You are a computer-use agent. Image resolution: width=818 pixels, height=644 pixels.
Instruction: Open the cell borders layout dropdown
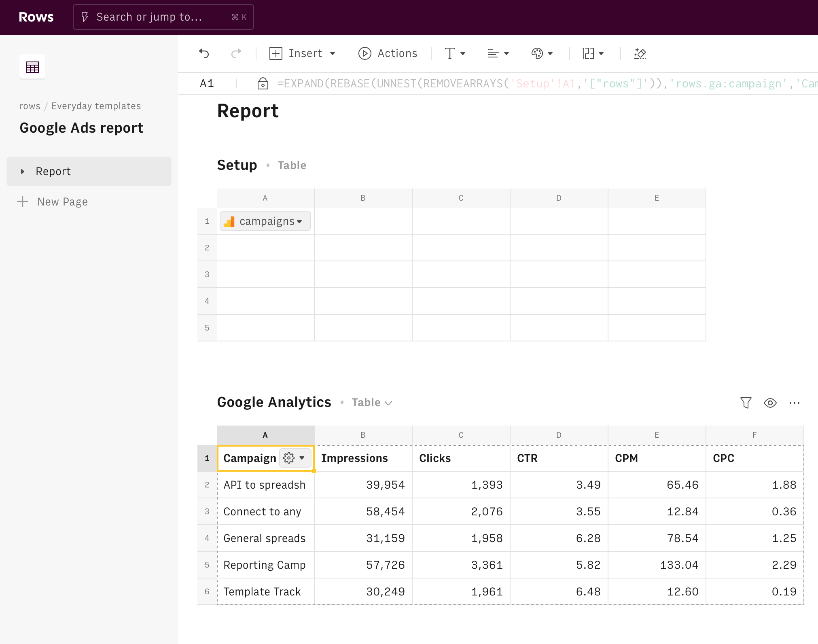(593, 53)
